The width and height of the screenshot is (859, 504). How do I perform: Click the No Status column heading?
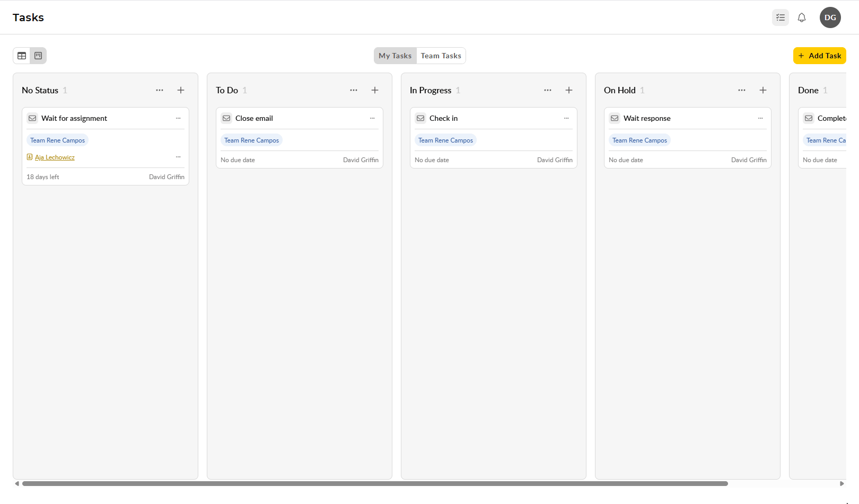click(x=40, y=90)
